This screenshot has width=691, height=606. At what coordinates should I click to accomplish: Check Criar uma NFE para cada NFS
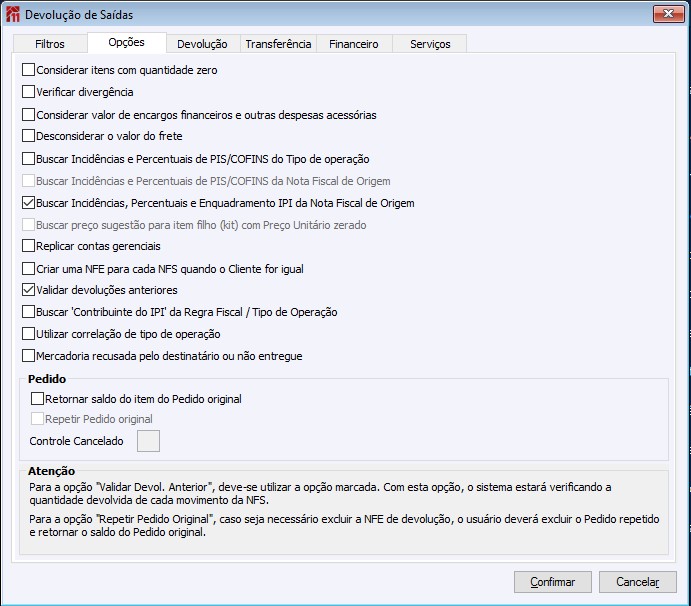29,269
